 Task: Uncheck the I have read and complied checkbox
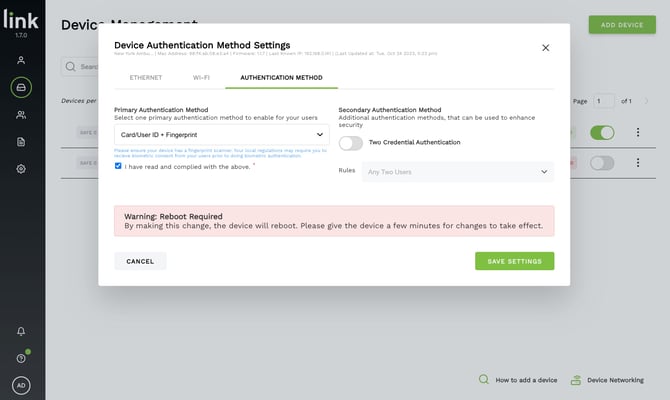pos(118,166)
